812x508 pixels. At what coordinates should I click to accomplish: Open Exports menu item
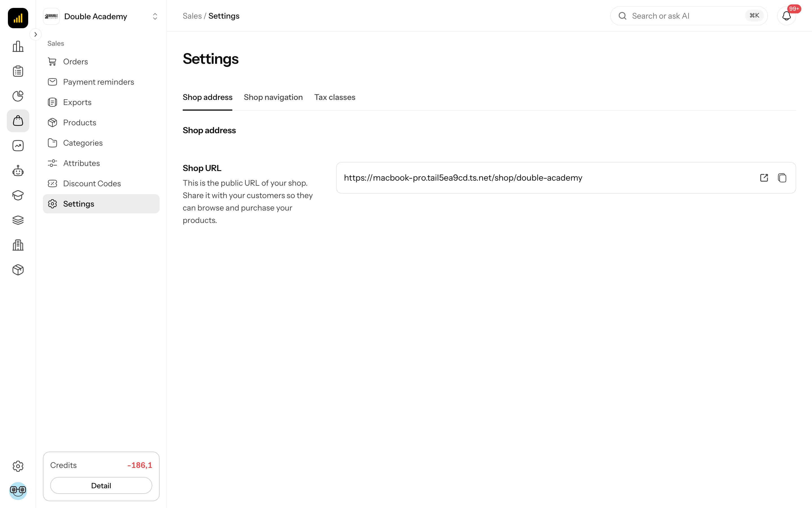click(x=101, y=102)
